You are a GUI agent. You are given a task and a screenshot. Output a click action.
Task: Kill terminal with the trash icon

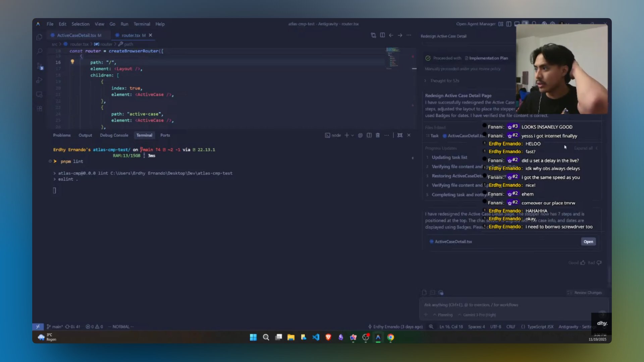point(378,135)
